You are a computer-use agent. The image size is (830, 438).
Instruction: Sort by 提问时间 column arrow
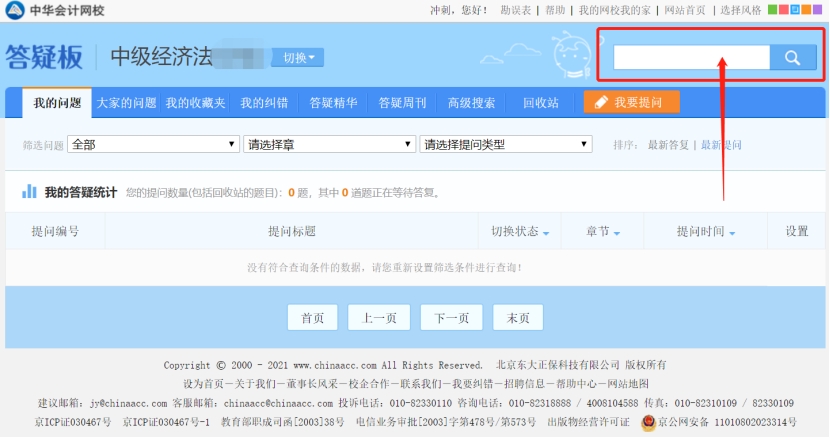(x=732, y=233)
